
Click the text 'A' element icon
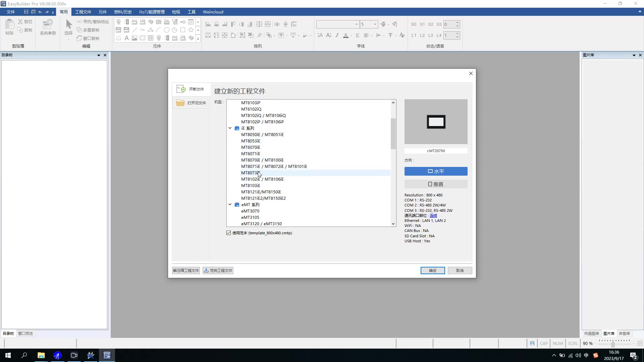point(126,38)
